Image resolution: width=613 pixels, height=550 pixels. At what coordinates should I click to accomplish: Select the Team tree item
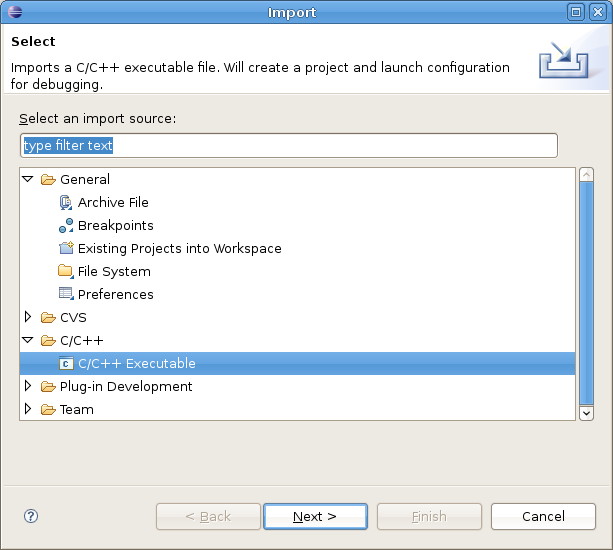point(76,409)
